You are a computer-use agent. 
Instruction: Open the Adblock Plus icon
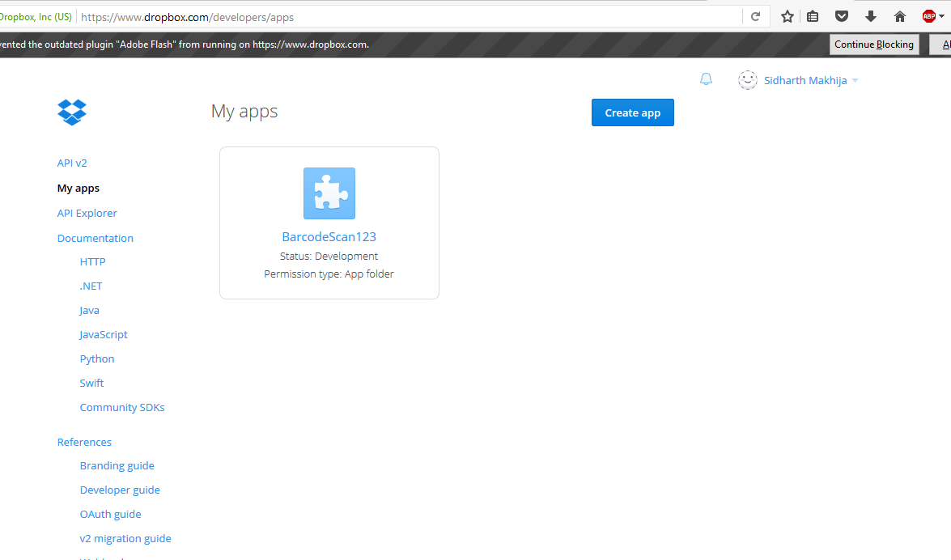(x=928, y=15)
